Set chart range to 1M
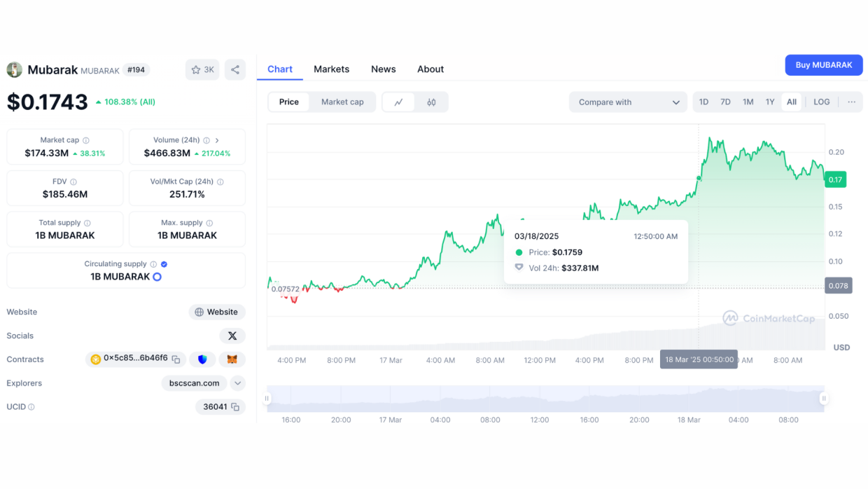 748,102
